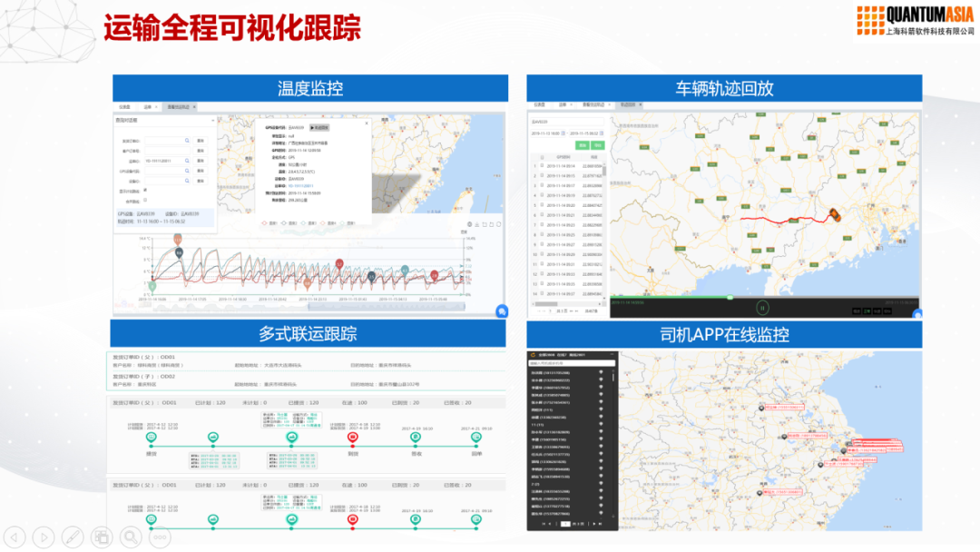Click the green 导出 export button

click(x=597, y=145)
